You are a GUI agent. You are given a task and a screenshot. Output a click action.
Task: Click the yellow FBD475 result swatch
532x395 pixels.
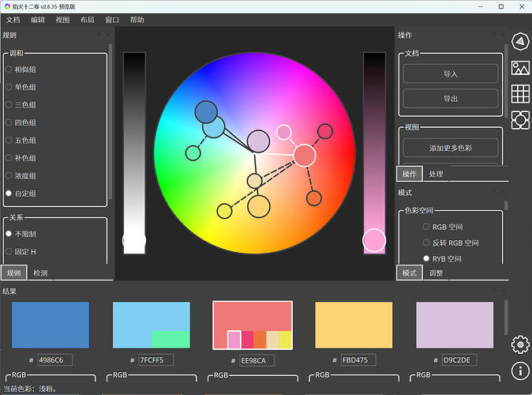(354, 325)
